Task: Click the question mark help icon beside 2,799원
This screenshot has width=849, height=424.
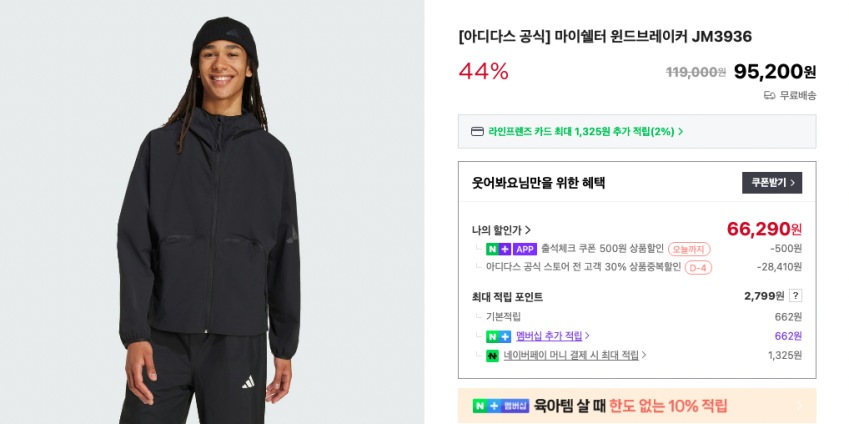Action: pos(795,296)
